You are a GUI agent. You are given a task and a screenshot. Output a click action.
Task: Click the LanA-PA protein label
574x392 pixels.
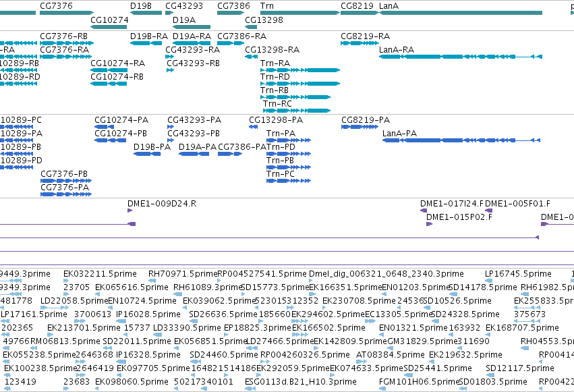(399, 133)
